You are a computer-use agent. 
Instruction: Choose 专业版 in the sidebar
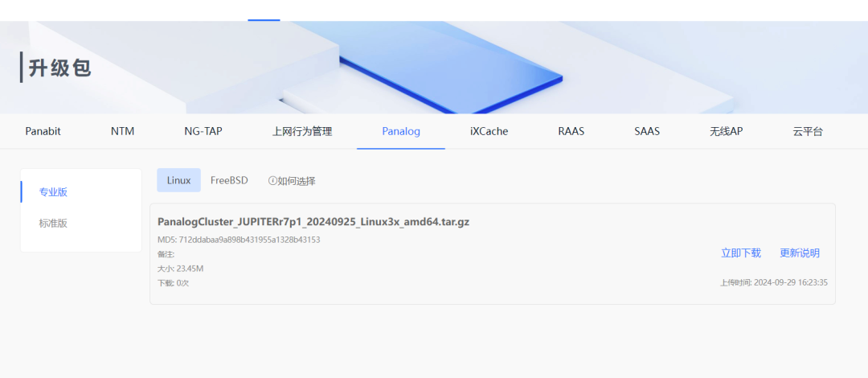point(53,192)
